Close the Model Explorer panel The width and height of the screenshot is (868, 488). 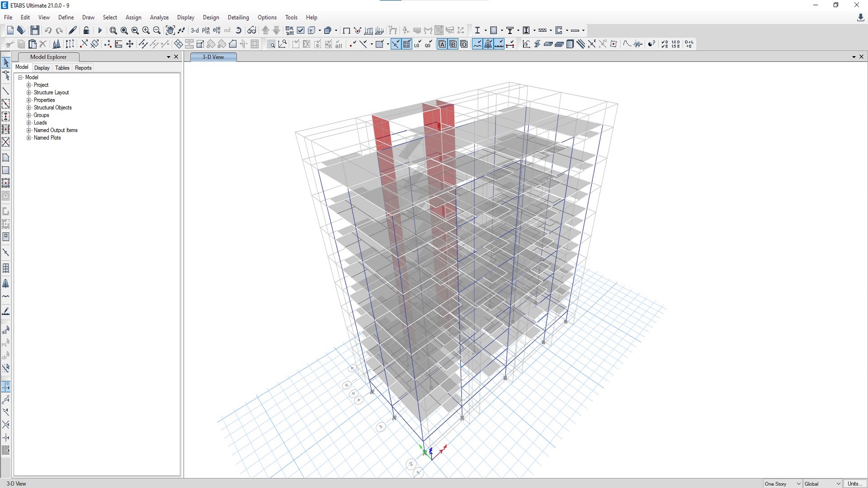[176, 57]
